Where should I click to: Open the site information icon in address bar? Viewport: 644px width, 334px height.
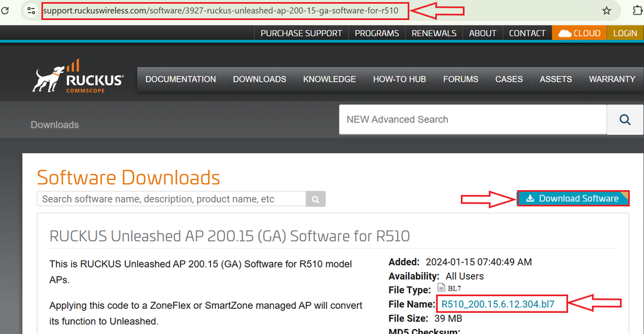[31, 11]
